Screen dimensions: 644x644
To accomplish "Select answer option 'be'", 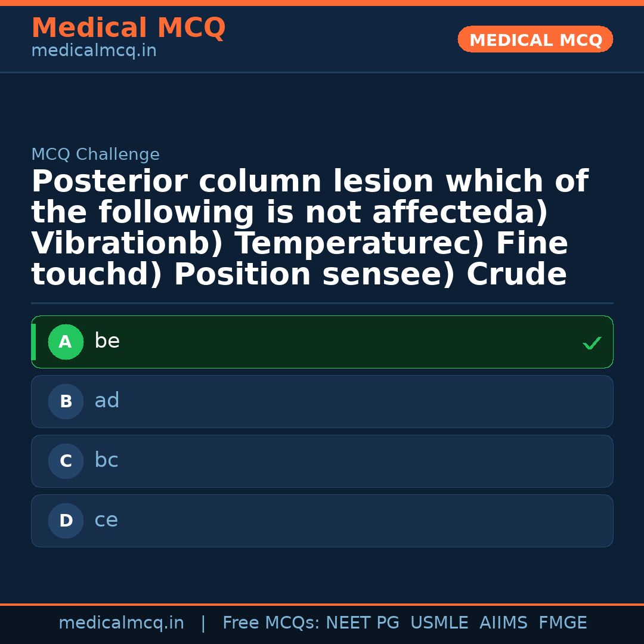I will click(x=322, y=342).
